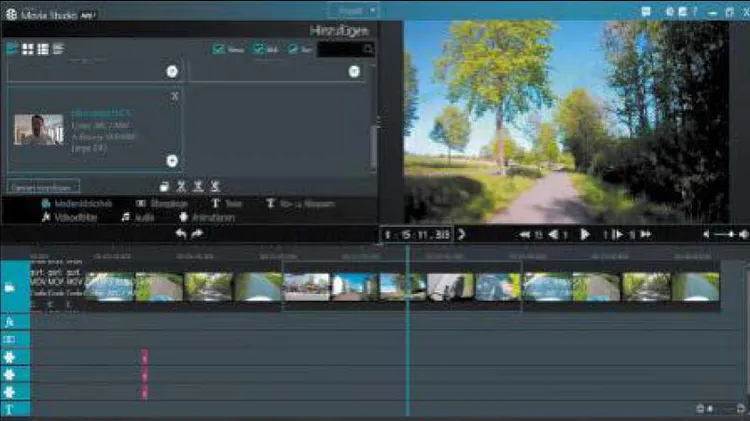This screenshot has height=421, width=750.
Task: Select the transitions track icon
Action: click(9, 340)
